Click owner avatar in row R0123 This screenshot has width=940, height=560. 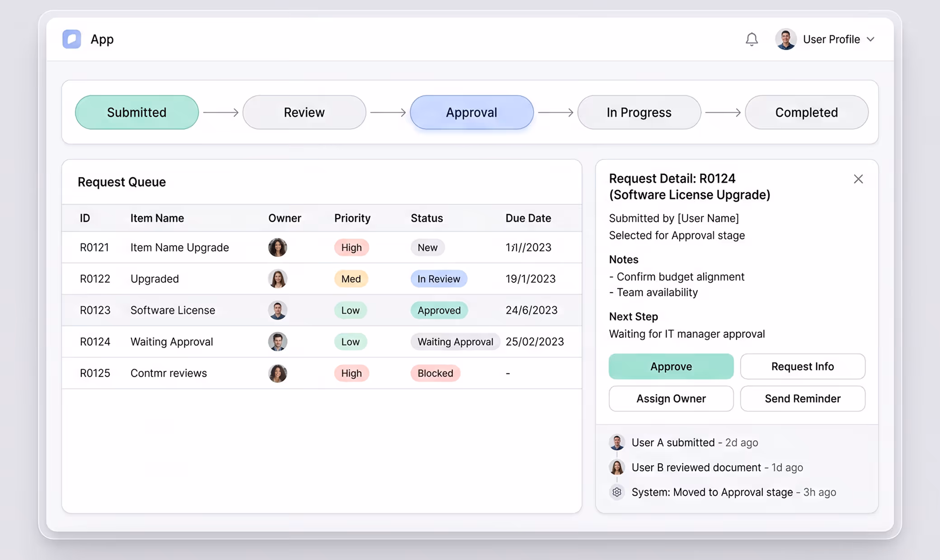tap(277, 310)
